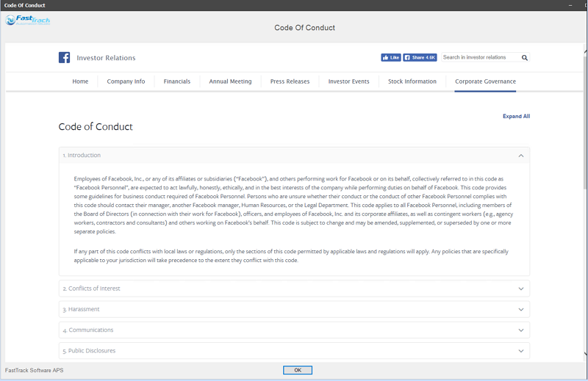Screen dimensions: 588x381
Task: Click the '2. Conflicts of Interest' title
Action: [91, 289]
